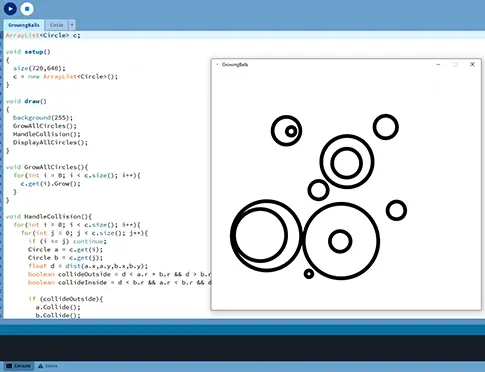
Task: Click the 'c = new ArrayList<Circle>();' line
Action: (x=65, y=77)
